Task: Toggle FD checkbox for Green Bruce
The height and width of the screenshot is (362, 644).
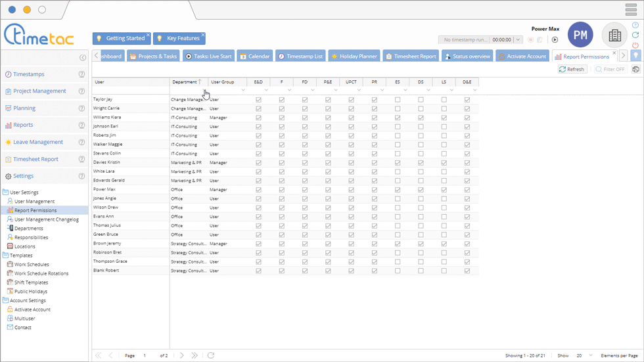Action: point(305,235)
